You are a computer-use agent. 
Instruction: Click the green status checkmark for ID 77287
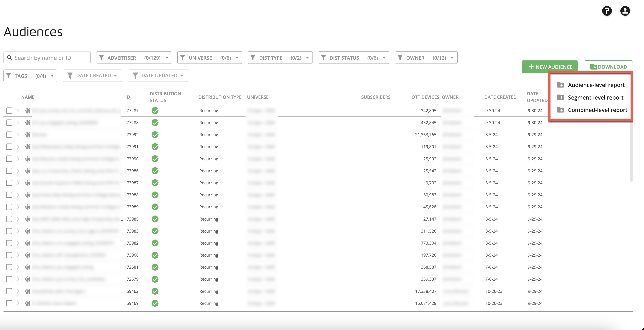point(155,111)
